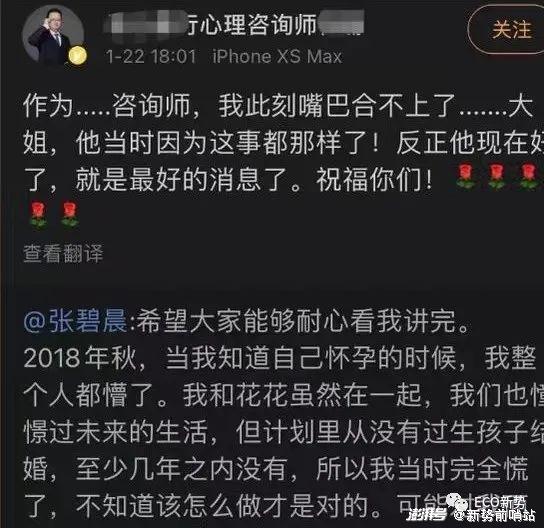Viewport: 544px width, 528px height.
Task: Open the poster's profile avatar photo
Action: coord(53,36)
